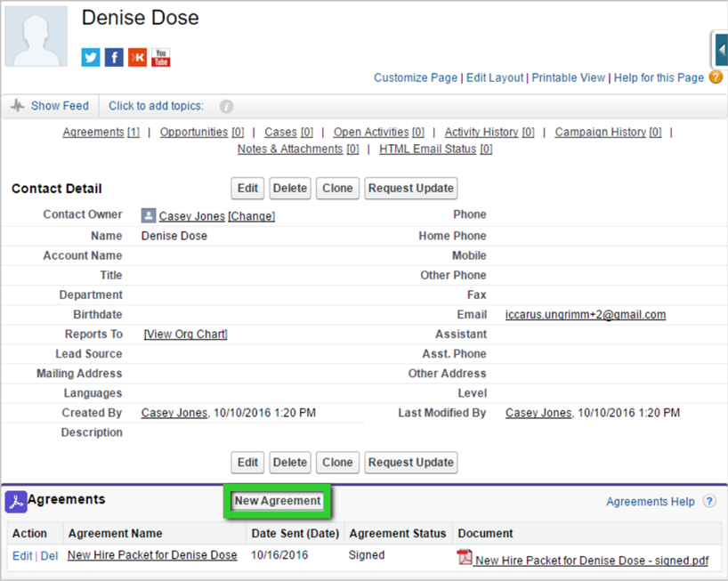Screen dimensions: 728x581
Task: Click the orange help question mark icon
Action: [x=716, y=77]
